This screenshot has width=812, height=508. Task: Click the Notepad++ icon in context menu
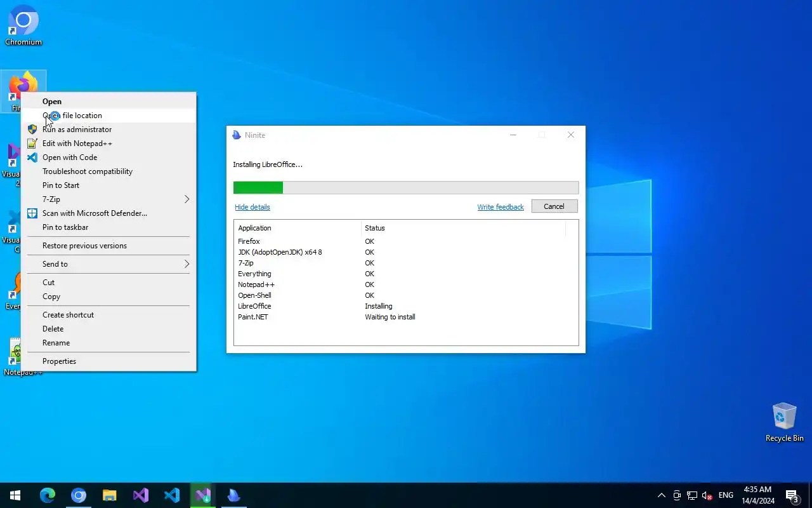[32, 143]
